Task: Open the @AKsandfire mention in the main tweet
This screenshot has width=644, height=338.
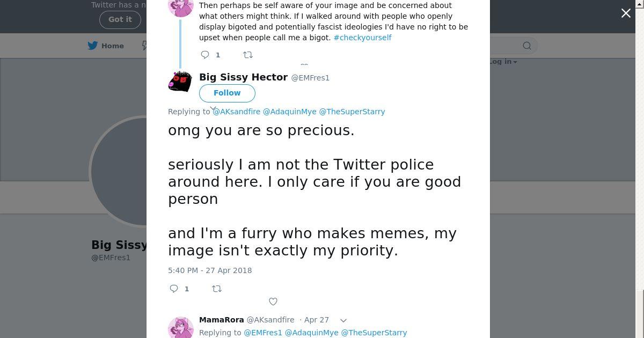Action: [x=237, y=112]
